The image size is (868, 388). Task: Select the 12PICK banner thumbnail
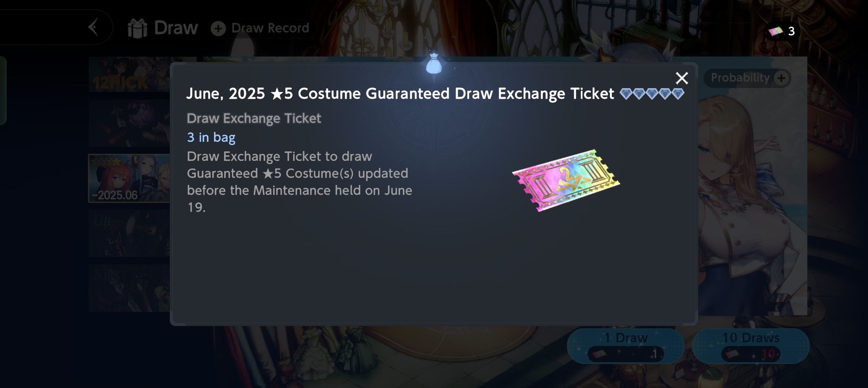129,74
